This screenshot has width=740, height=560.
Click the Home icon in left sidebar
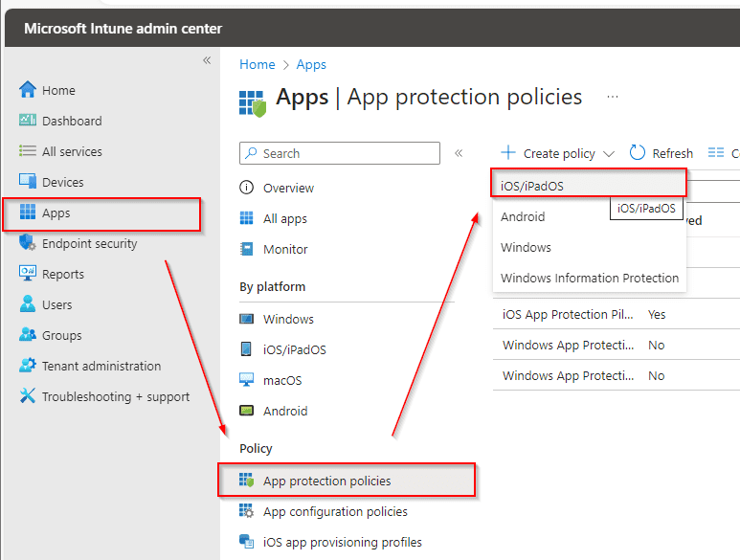pos(28,90)
